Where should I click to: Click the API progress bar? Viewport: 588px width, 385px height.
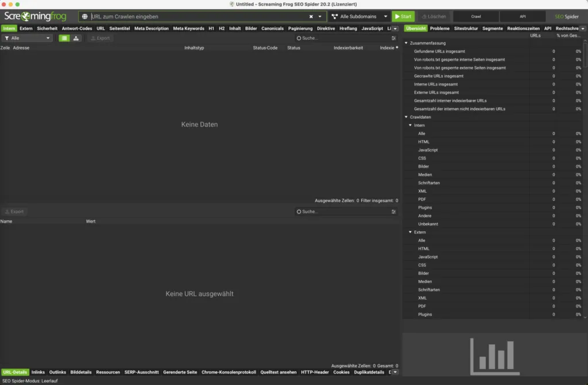pyautogui.click(x=523, y=17)
